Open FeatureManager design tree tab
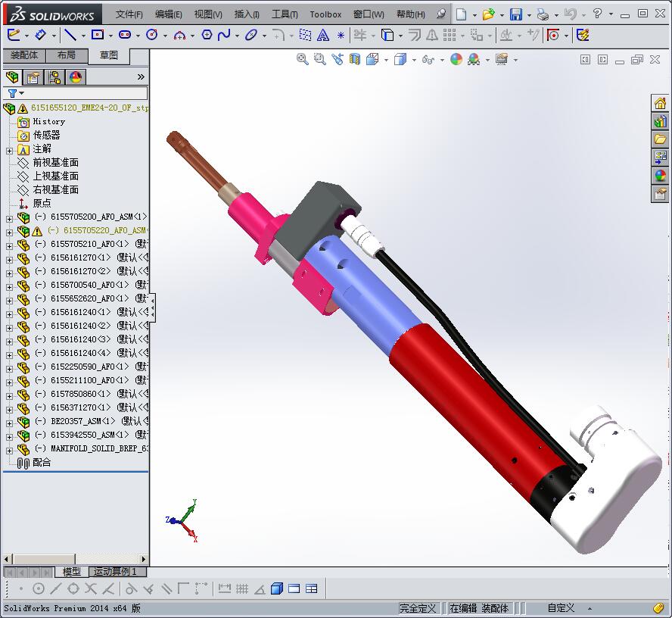 pyautogui.click(x=12, y=77)
